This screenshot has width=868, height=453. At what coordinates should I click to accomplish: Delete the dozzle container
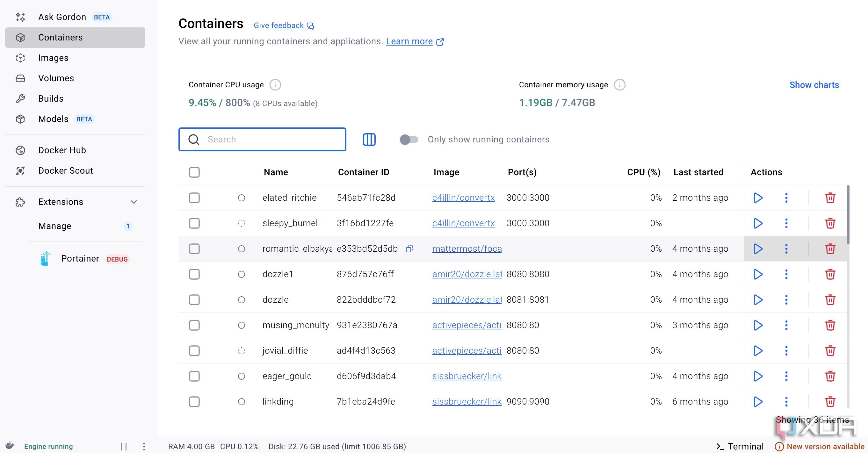[x=830, y=300]
